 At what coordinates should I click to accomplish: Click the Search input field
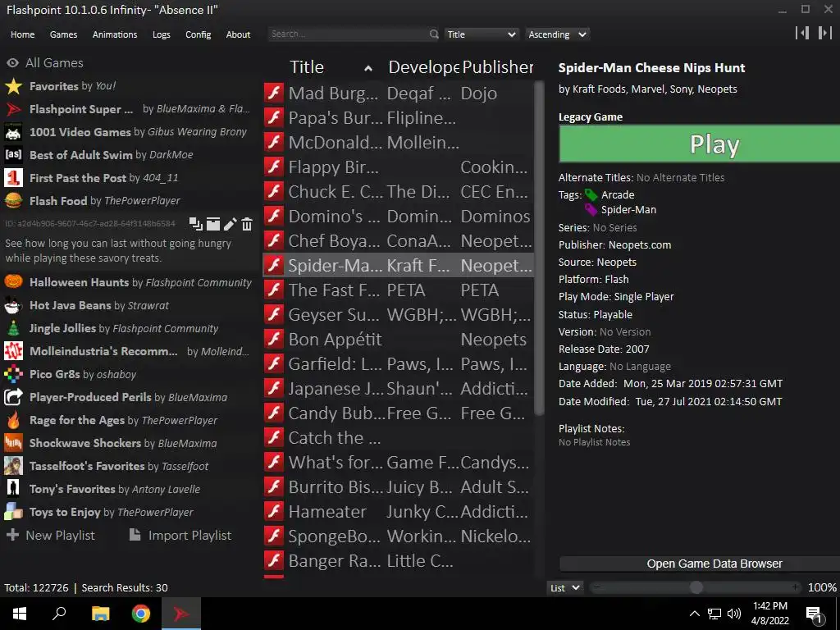click(x=348, y=34)
